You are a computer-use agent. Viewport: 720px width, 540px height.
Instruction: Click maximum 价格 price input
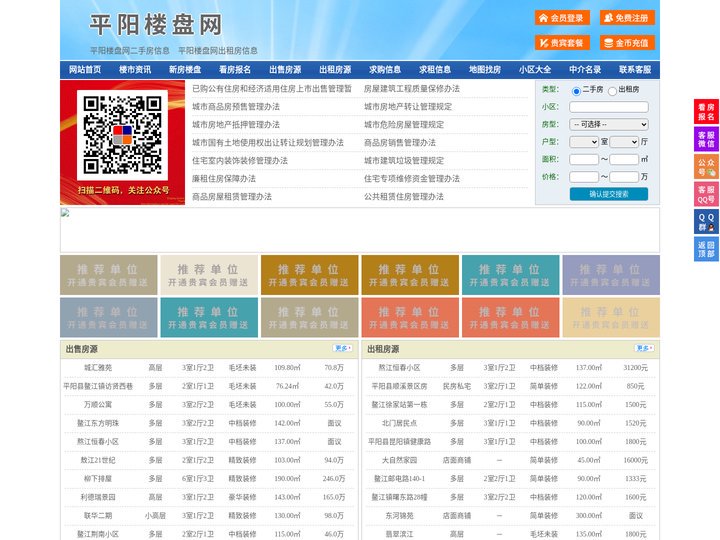tap(624, 177)
